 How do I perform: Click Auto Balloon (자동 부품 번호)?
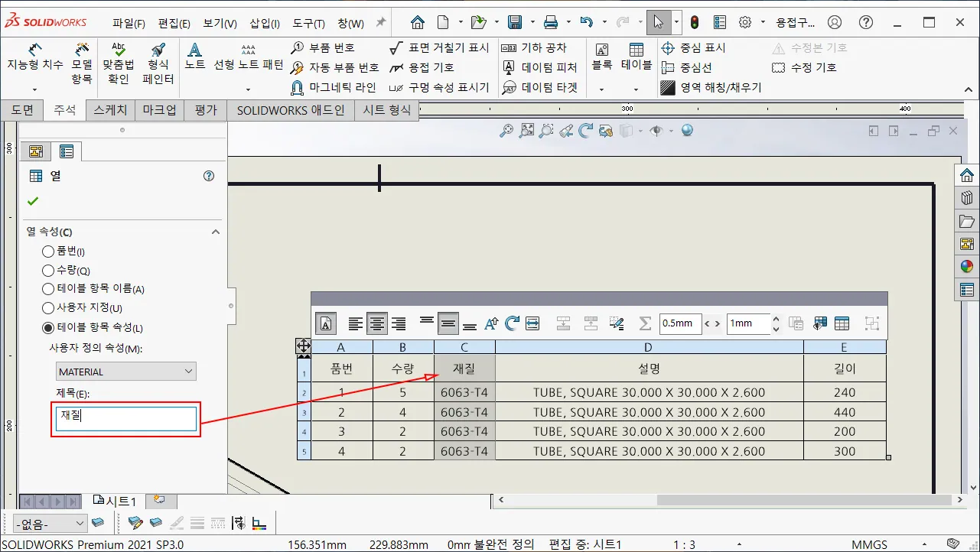pyautogui.click(x=334, y=67)
